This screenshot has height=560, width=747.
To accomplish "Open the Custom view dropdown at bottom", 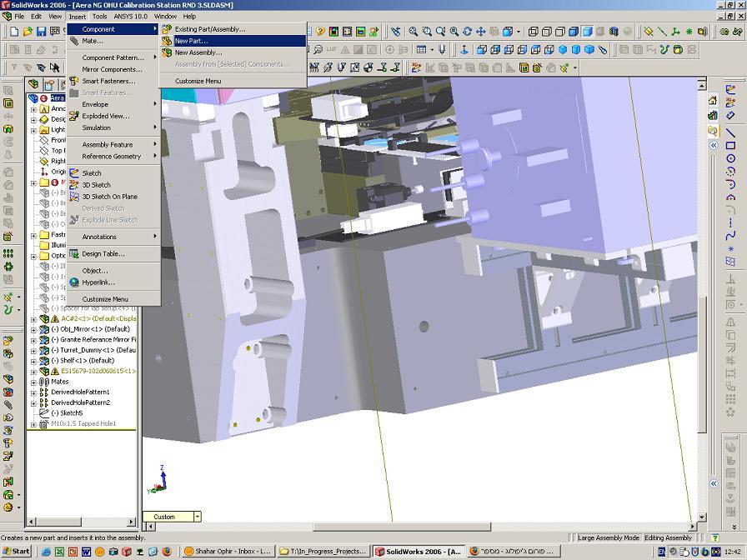I will 198,517.
